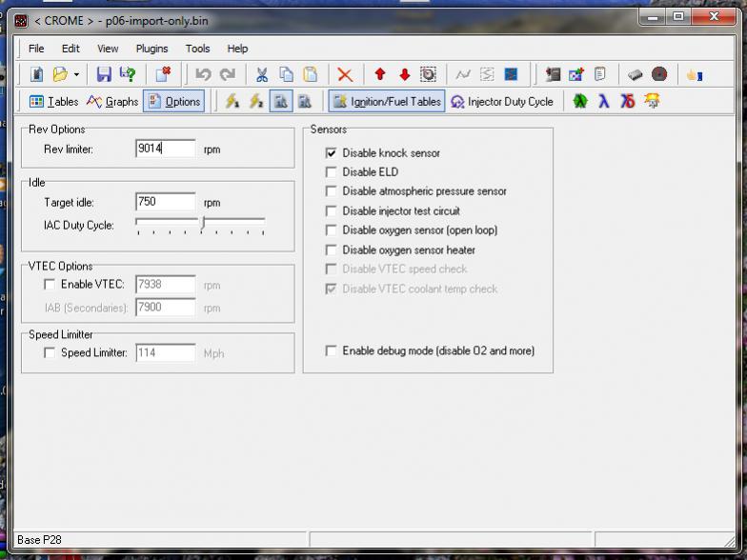This screenshot has height=560, width=747.
Task: Check Disable oxygen sensor (open loop)
Action: [x=331, y=230]
